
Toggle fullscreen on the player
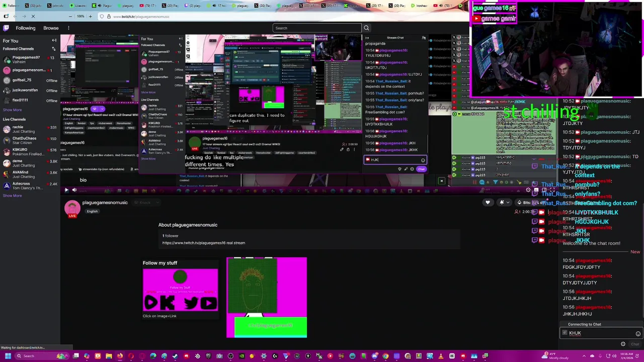coord(552,190)
